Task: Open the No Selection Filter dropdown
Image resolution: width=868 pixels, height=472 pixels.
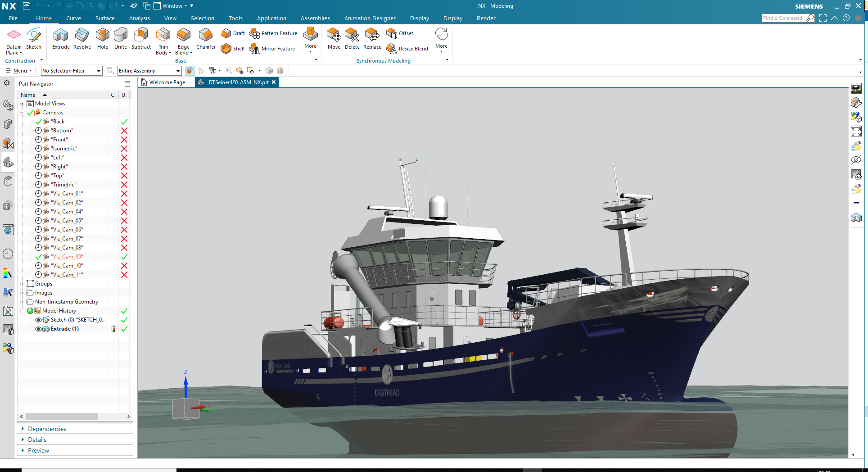Action: (71, 71)
